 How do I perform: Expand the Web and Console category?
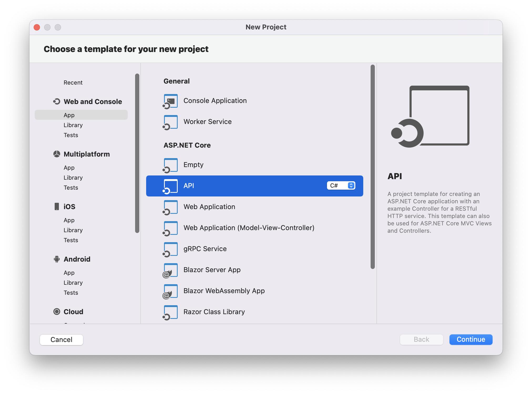tap(93, 101)
